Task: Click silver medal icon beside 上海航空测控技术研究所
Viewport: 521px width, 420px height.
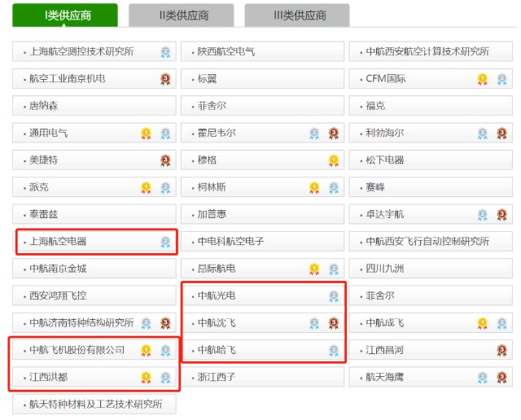Action: [x=165, y=52]
